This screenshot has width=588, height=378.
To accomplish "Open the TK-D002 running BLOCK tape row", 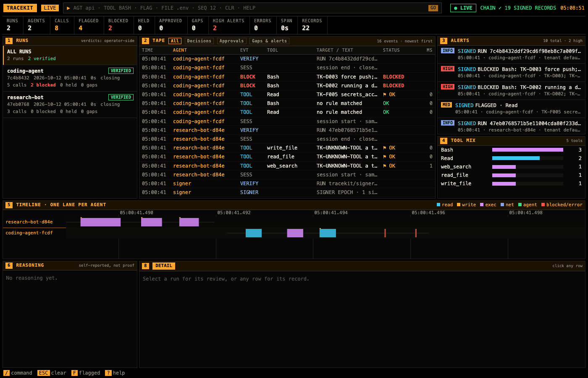I will (x=287, y=86).
